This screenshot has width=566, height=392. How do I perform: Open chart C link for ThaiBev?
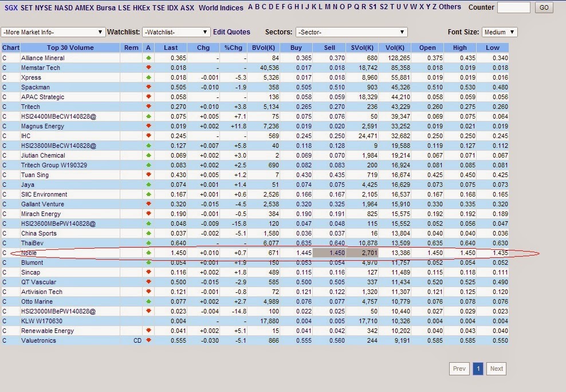pyautogui.click(x=5, y=243)
